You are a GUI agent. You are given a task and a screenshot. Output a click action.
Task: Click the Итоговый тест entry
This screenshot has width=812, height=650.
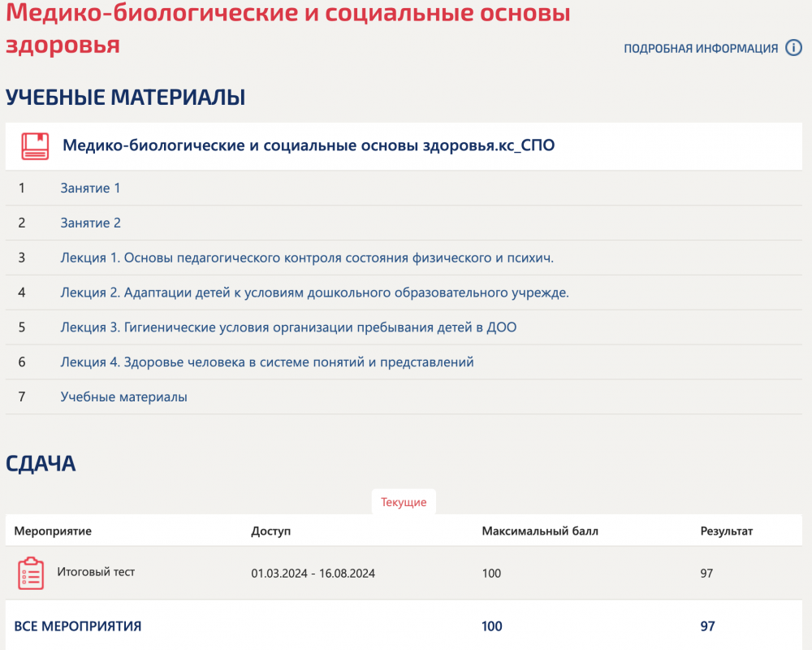click(96, 572)
